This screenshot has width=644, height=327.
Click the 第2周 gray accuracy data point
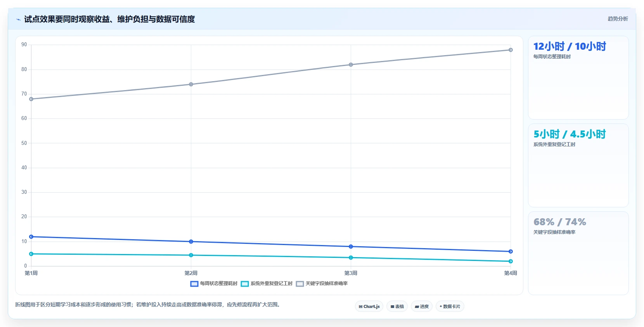pyautogui.click(x=191, y=84)
